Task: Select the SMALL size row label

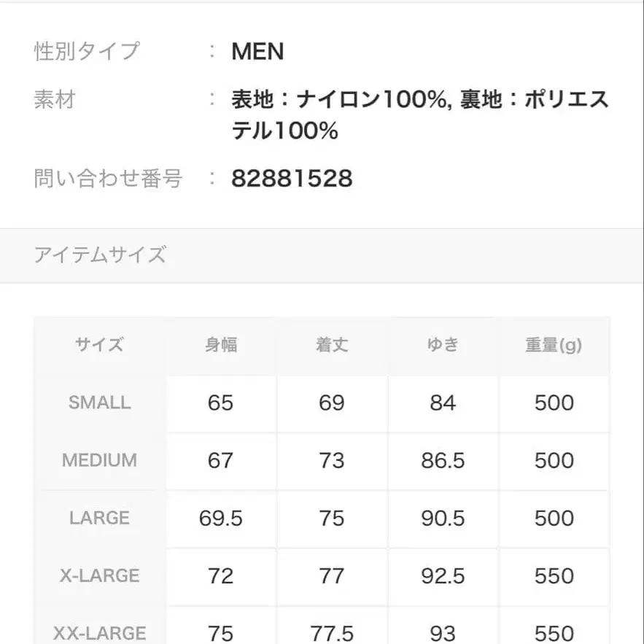Action: (x=99, y=403)
